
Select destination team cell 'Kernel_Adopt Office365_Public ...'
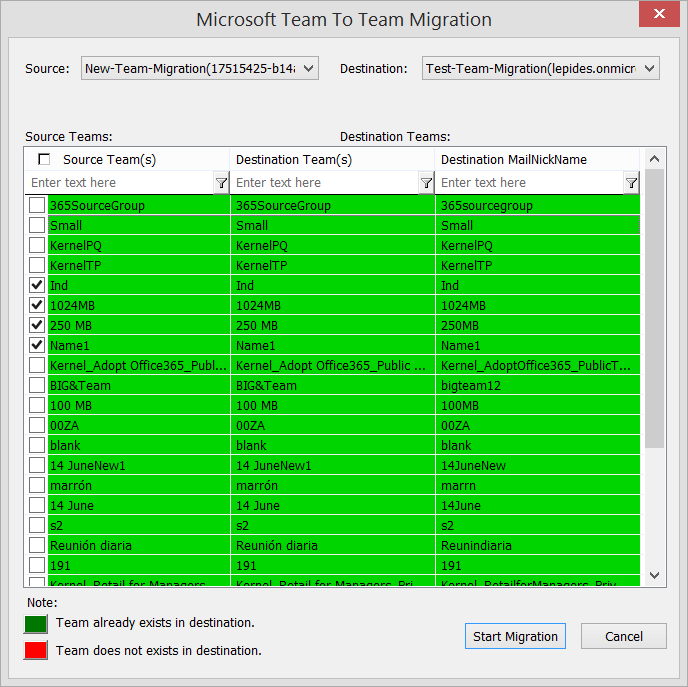[x=333, y=365]
